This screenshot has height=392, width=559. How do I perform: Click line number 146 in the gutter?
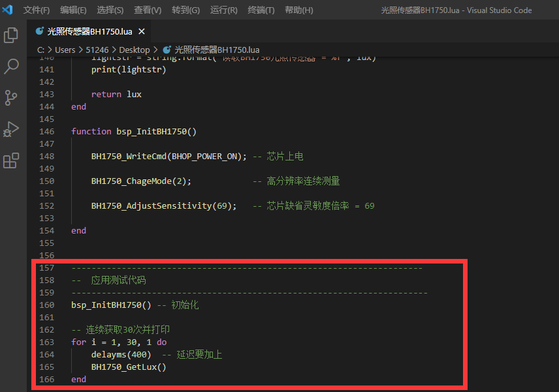47,132
